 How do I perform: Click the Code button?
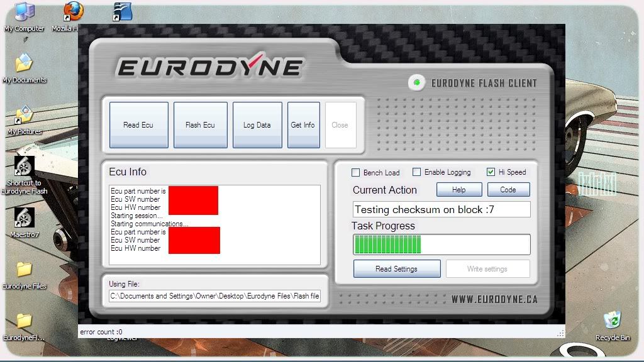pyautogui.click(x=508, y=190)
